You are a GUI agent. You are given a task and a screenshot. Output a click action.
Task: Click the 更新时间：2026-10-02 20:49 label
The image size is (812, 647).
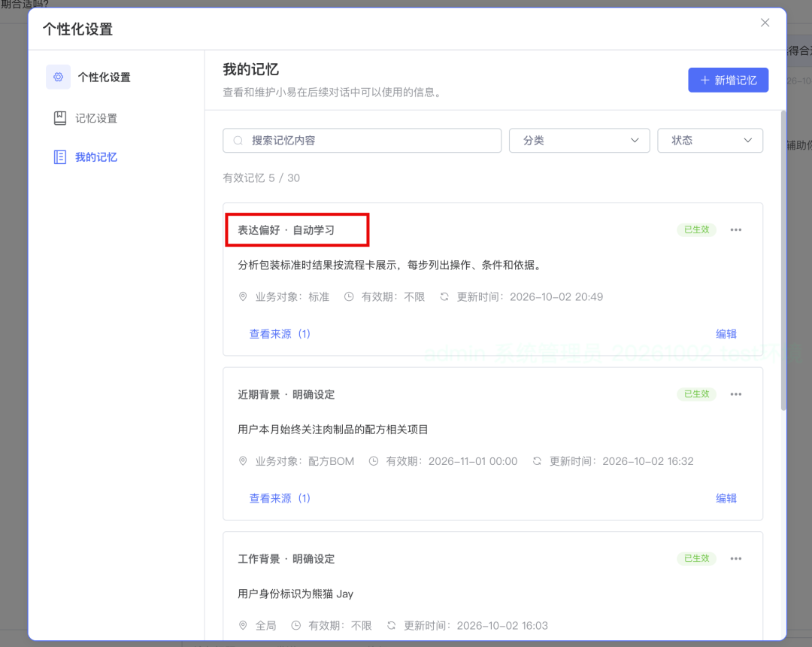[x=530, y=297]
